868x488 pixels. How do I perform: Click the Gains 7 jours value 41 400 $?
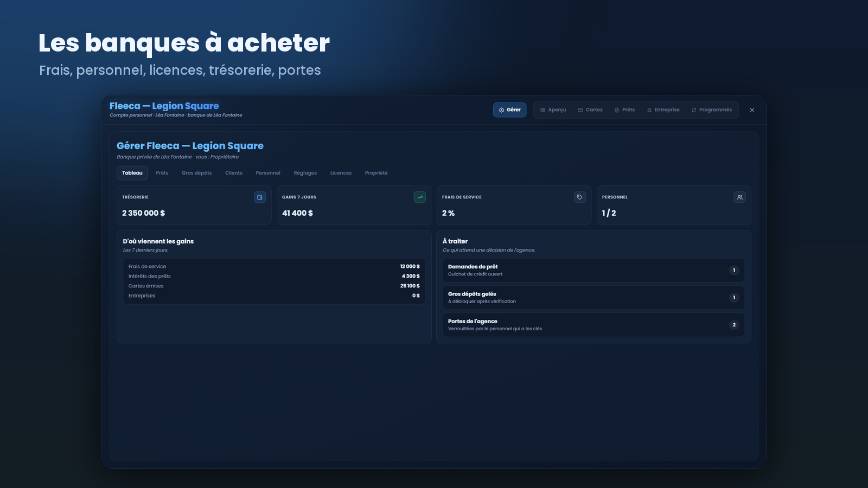coord(298,213)
